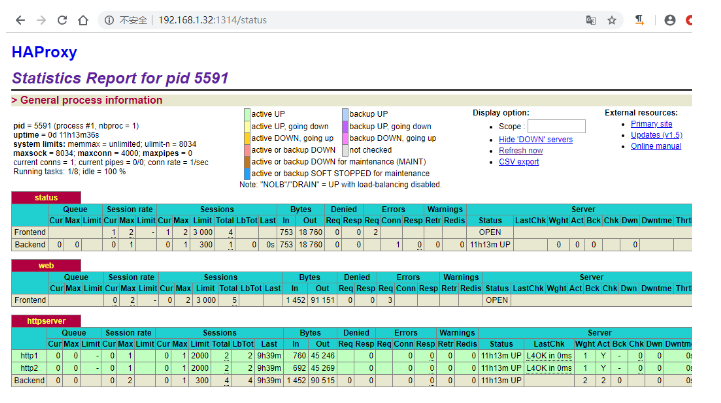Image resolution: width=721 pixels, height=403 pixels.
Task: Click http2 LastChk L4OK value
Action: (549, 368)
